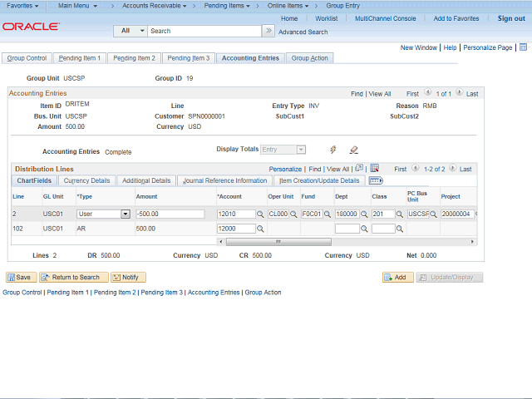
Task: Click the Search text box
Action: click(204, 31)
